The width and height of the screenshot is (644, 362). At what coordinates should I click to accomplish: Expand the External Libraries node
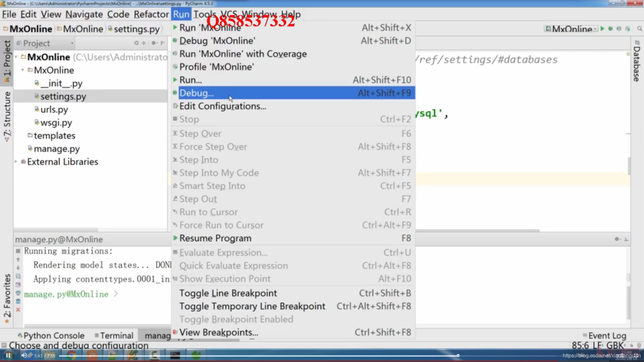click(x=16, y=162)
